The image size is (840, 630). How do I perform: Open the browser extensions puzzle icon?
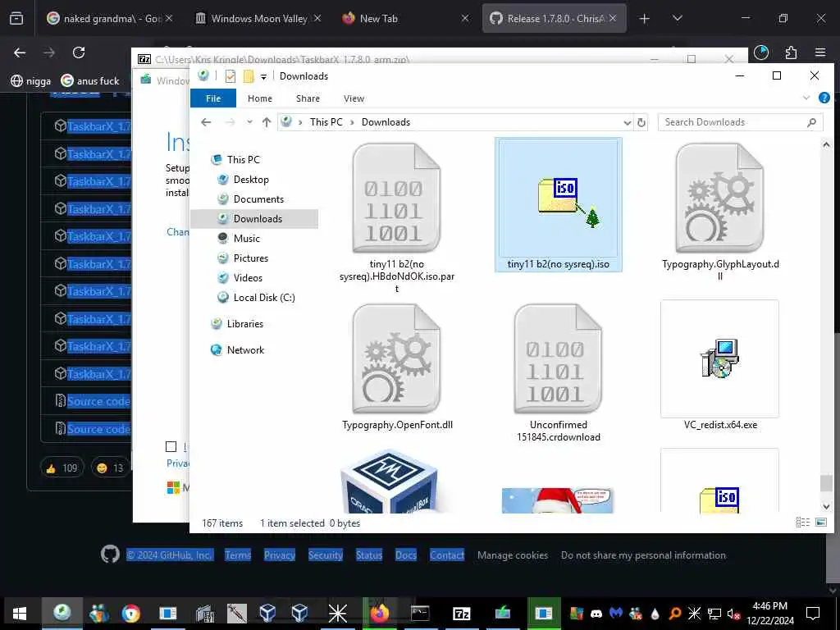(x=791, y=52)
